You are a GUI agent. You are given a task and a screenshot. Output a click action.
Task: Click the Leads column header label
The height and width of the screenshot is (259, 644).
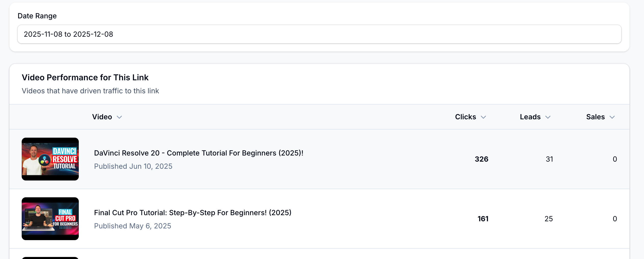(530, 117)
